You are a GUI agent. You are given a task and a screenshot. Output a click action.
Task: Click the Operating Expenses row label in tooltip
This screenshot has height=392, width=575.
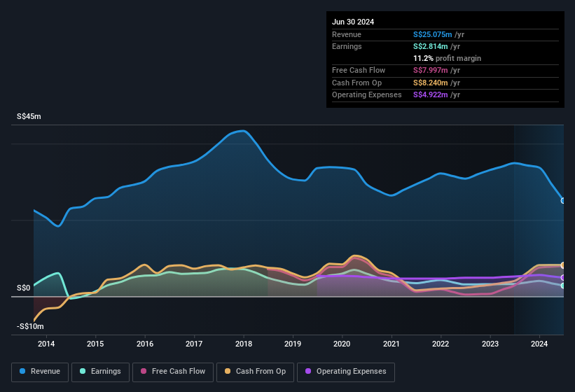367,94
